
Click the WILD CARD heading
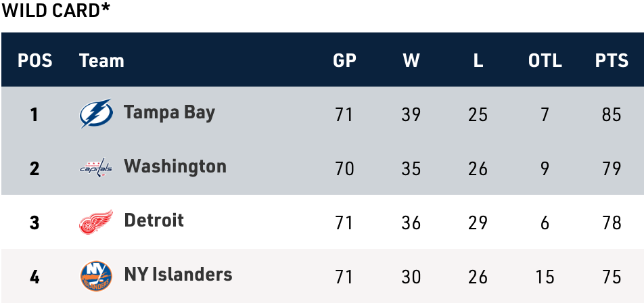56,11
